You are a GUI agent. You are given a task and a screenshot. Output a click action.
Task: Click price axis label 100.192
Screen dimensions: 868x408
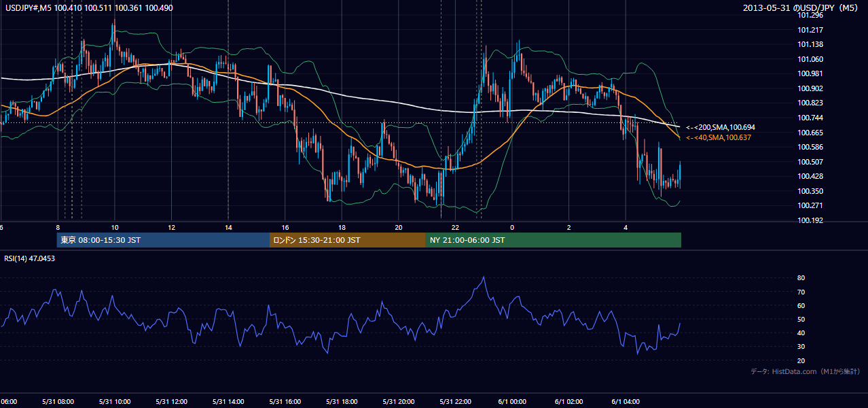(x=810, y=220)
